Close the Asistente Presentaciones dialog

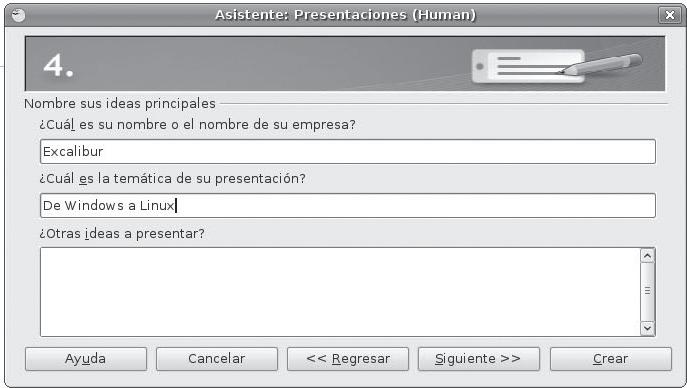tap(669, 15)
